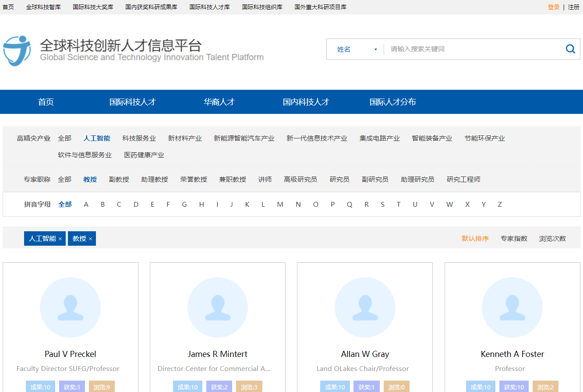
Task: Go to 国际人才分布 in main navigation
Action: tap(392, 102)
